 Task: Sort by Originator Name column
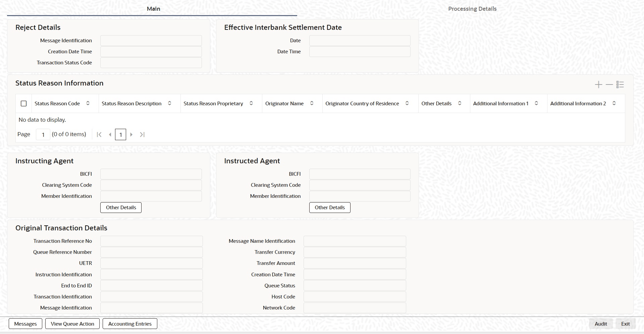[x=312, y=103]
